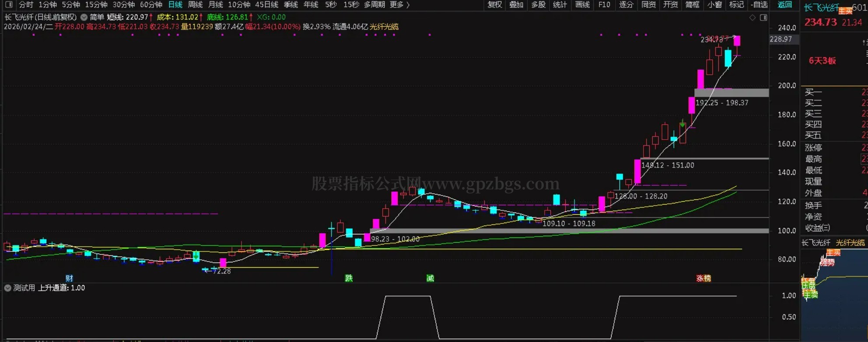Select the 60分钟 period tab
This screenshot has height=342, width=868.
[x=151, y=5]
